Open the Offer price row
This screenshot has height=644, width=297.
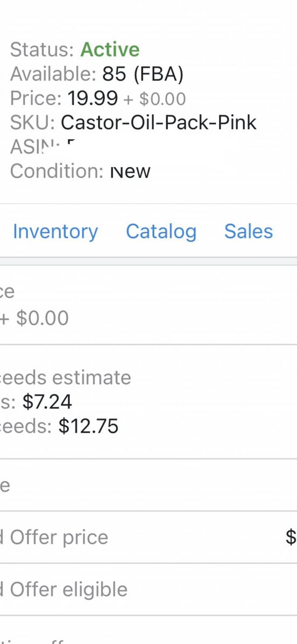point(148,537)
